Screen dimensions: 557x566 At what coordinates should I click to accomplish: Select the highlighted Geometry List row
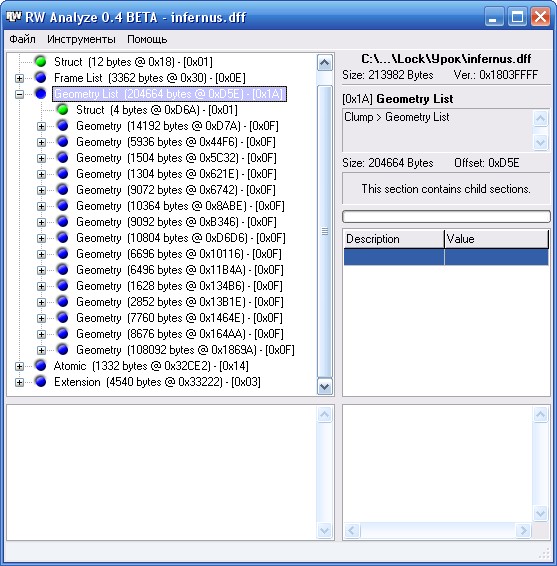(169, 94)
